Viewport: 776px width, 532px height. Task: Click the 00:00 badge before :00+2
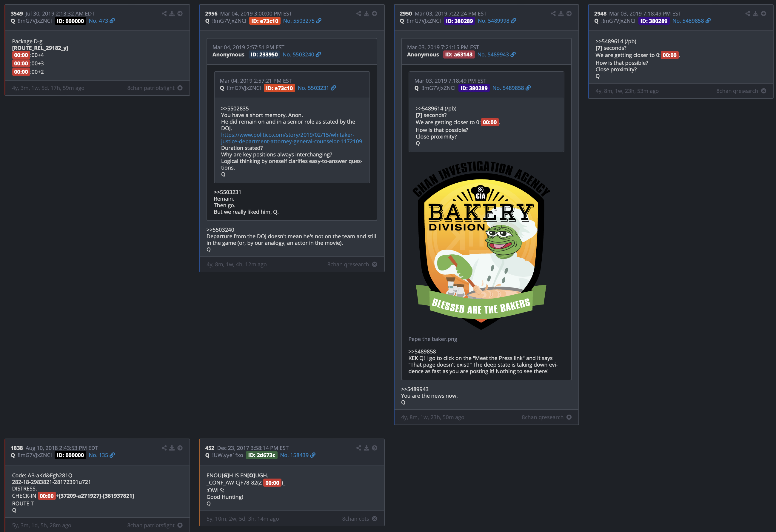pos(21,72)
